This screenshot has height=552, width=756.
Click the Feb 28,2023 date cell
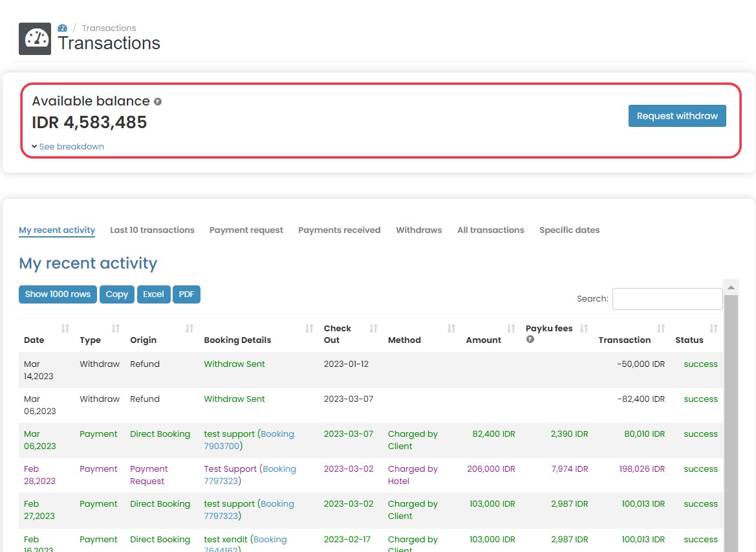(x=39, y=475)
